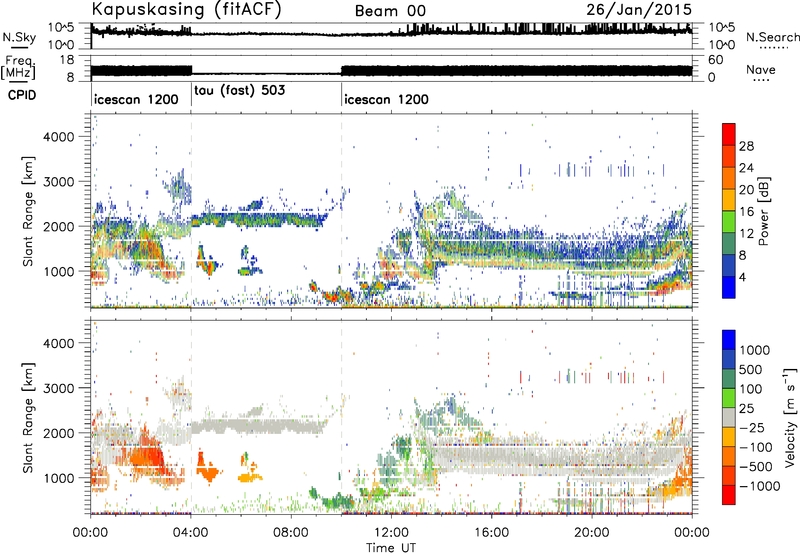Click power panel 'Slant Range [km]' axis title
The image size is (800, 554).
(28, 211)
